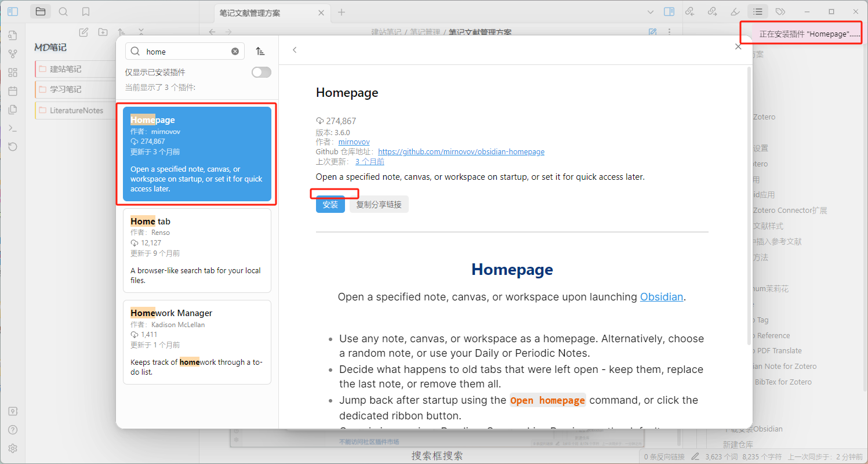
Task: Click the large blue Homepage readme heading
Action: pyautogui.click(x=512, y=270)
